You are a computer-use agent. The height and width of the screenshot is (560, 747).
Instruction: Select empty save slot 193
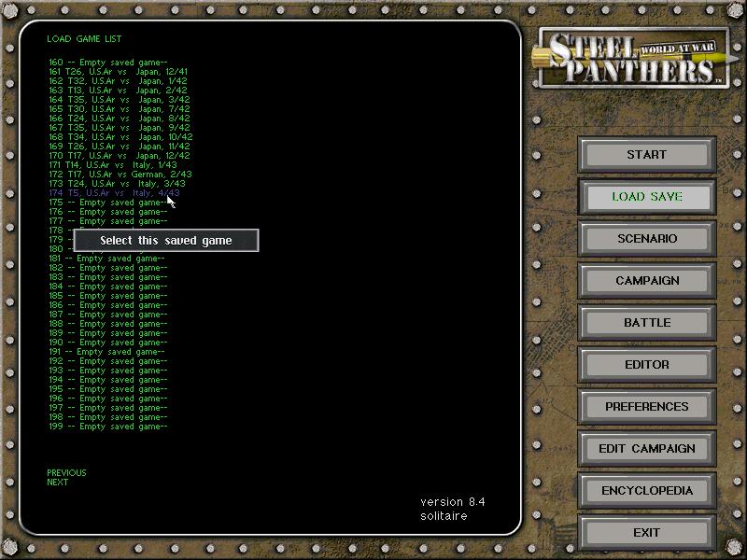click(x=108, y=371)
